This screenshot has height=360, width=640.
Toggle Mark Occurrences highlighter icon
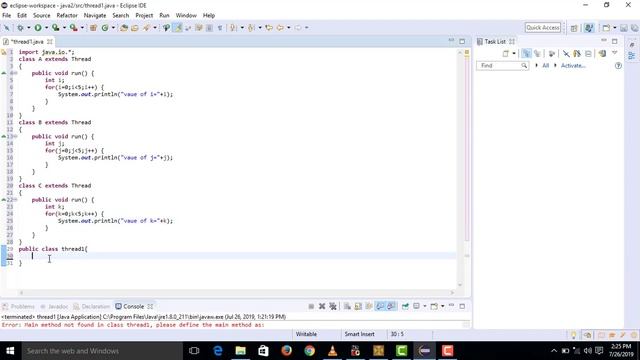coord(178,28)
